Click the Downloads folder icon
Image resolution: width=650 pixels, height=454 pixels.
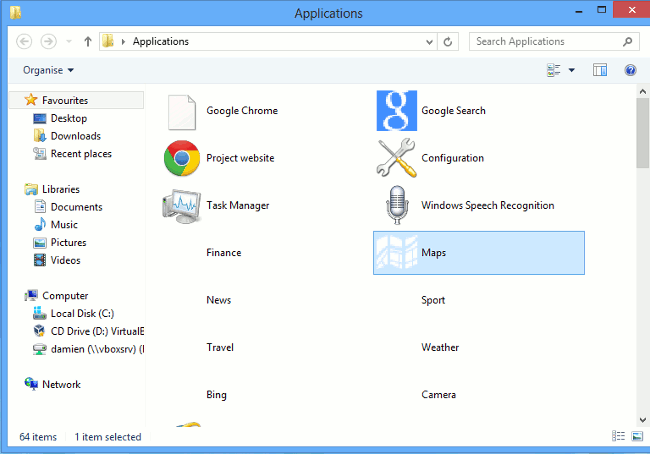tap(40, 136)
